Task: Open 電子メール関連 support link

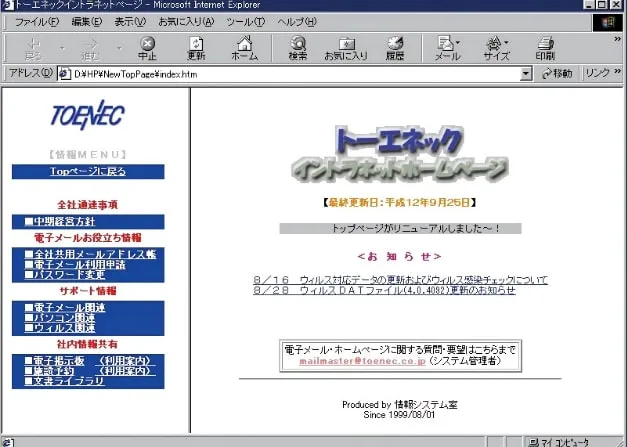Action: coord(65,308)
